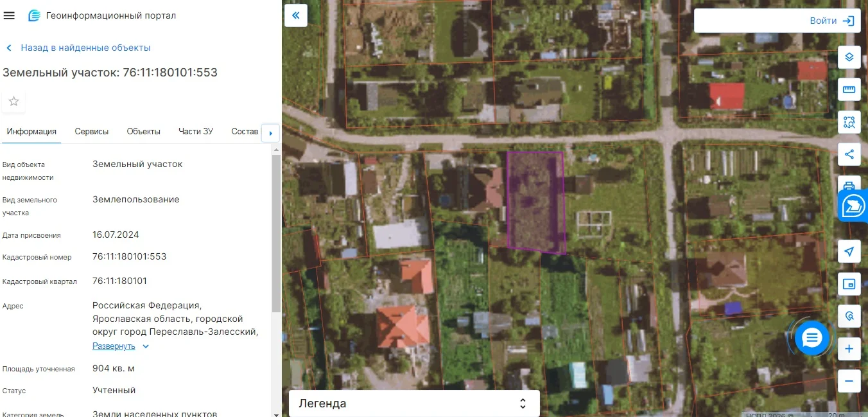Viewport: 868px width, 417px height.
Task: Switch to the Сервисы tab
Action: (x=92, y=131)
